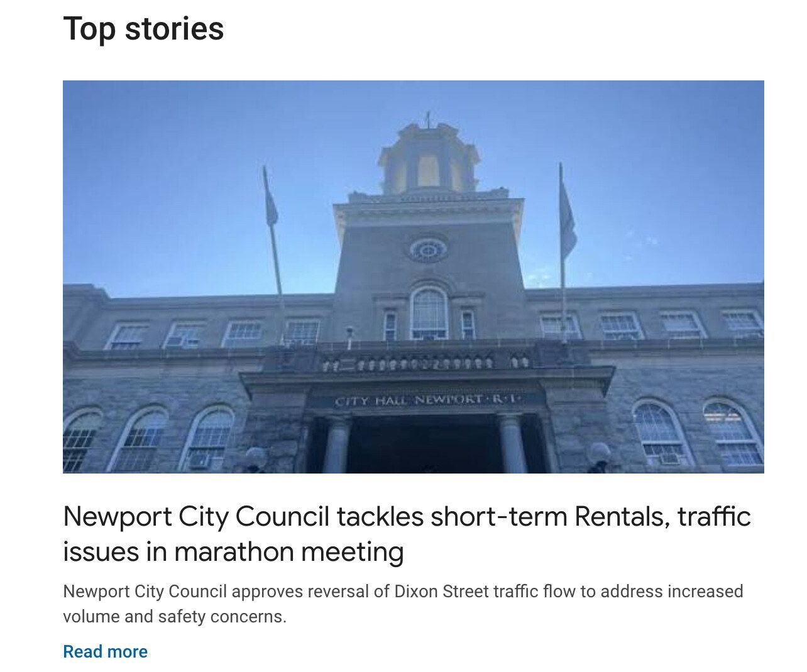The height and width of the screenshot is (672, 807).
Task: Click the left entrance column in photo
Action: pos(338,443)
